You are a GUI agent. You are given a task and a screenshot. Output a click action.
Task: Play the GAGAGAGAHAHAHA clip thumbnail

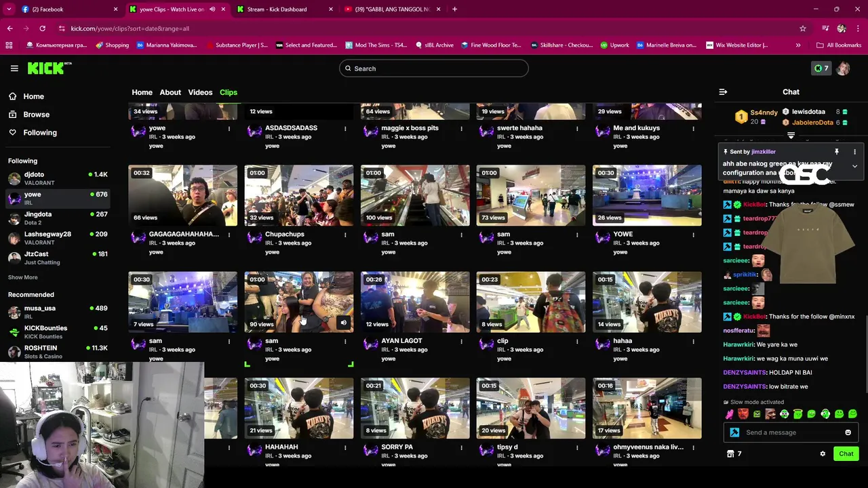click(x=183, y=195)
